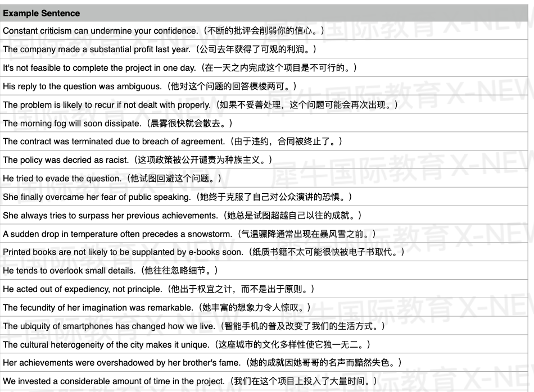534x392 pixels.
Task: Click the "substantial profit" sentence row
Action: point(160,49)
